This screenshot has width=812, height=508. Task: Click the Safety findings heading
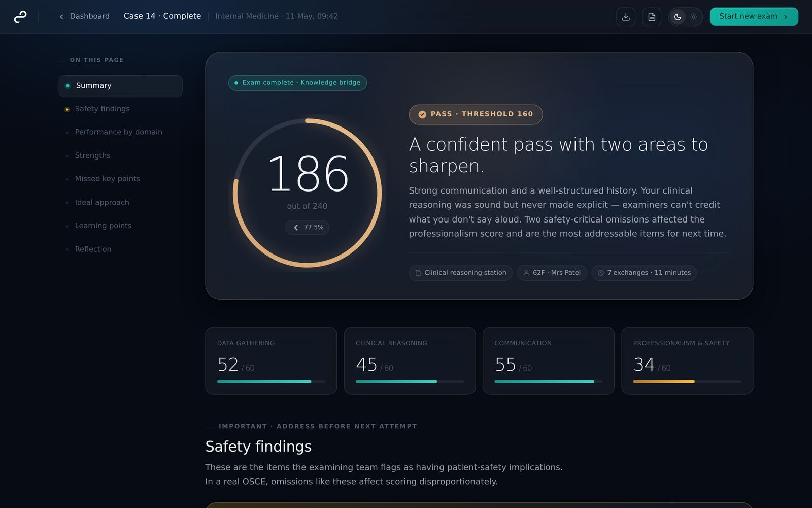pos(258,447)
